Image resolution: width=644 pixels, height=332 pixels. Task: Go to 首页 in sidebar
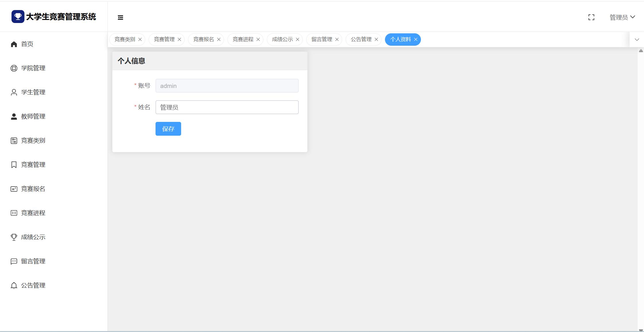click(x=27, y=44)
